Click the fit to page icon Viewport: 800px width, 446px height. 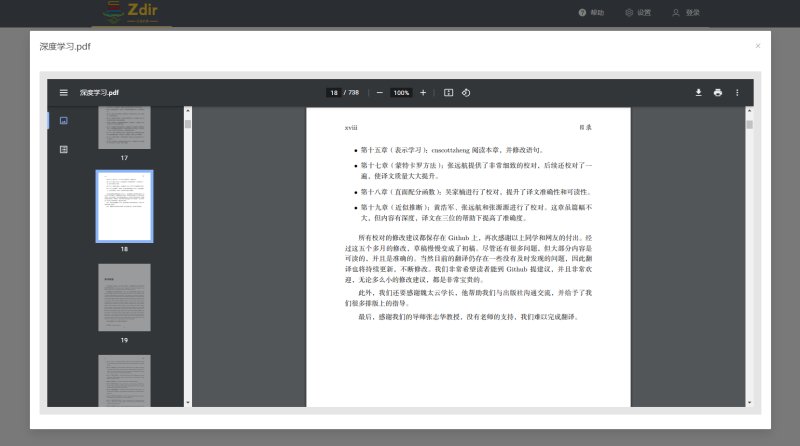[448, 92]
